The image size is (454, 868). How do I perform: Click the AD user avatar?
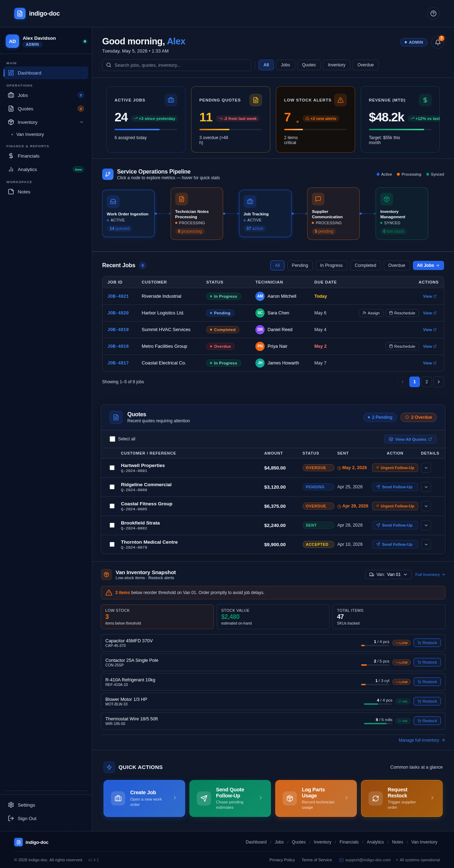pos(12,41)
